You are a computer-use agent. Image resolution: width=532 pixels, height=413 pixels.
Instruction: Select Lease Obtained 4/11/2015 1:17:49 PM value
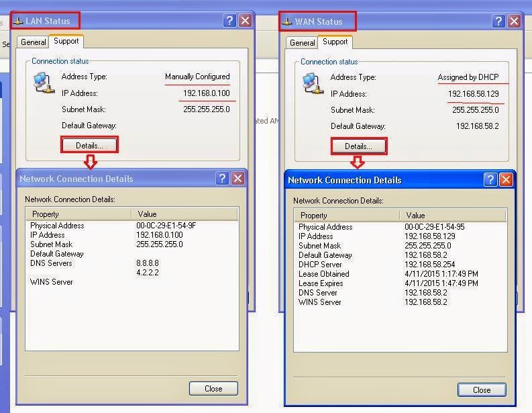coord(441,274)
